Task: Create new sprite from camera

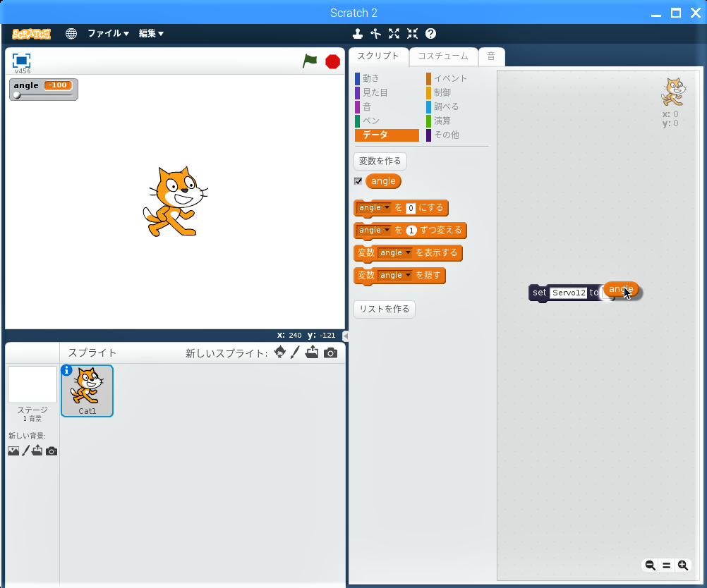Action: tap(330, 353)
